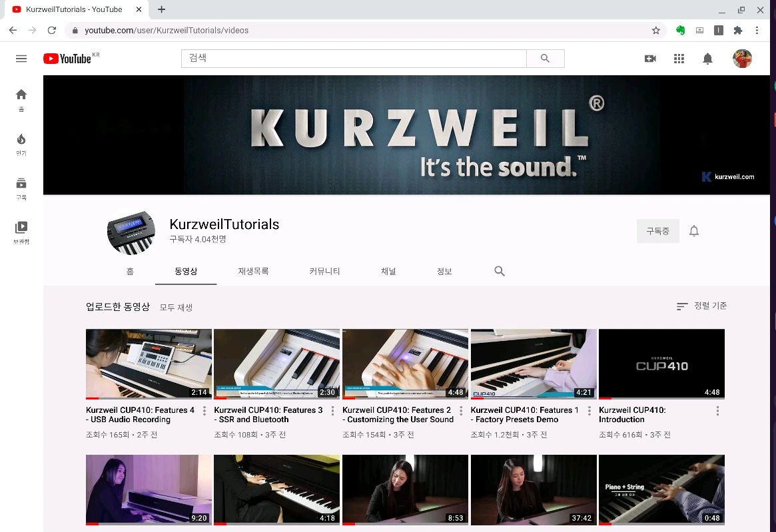Switch to Playlists tab
Image resolution: width=776 pixels, height=532 pixels.
253,271
